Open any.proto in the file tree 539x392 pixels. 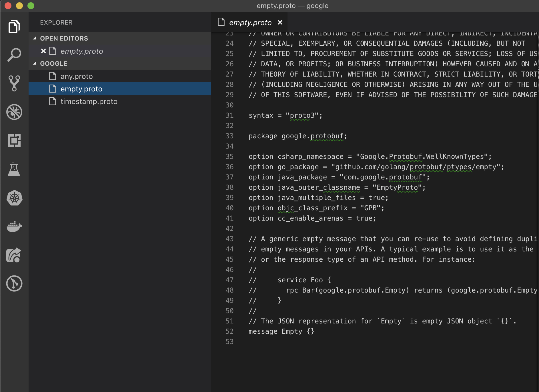coord(77,76)
